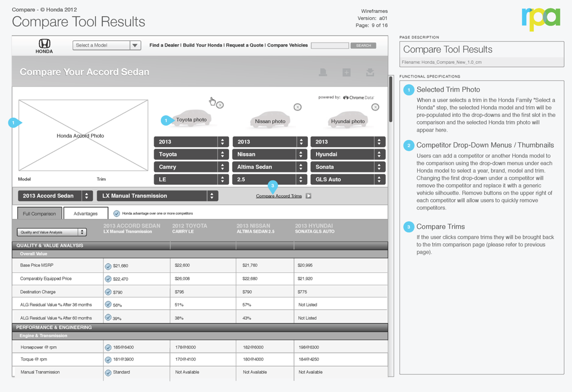Click the checkmark beside Base Price $21,680
The height and width of the screenshot is (392, 572).
pos(108,266)
